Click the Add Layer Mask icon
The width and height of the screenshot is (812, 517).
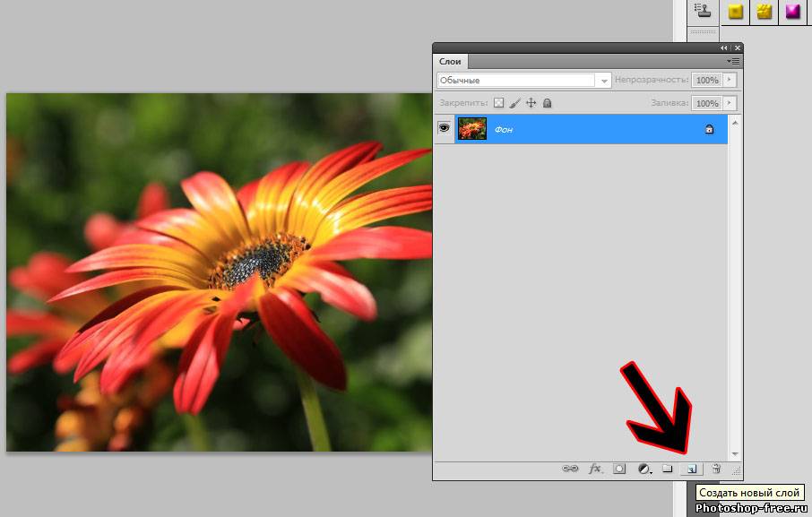(619, 469)
